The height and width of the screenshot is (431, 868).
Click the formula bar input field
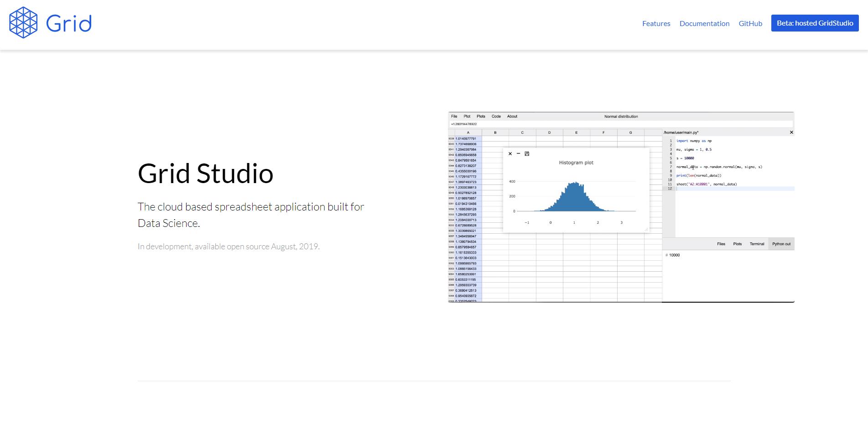point(620,124)
